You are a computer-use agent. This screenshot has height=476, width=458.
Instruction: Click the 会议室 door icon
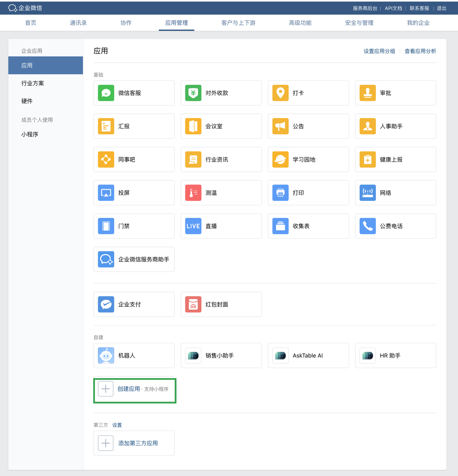[193, 126]
